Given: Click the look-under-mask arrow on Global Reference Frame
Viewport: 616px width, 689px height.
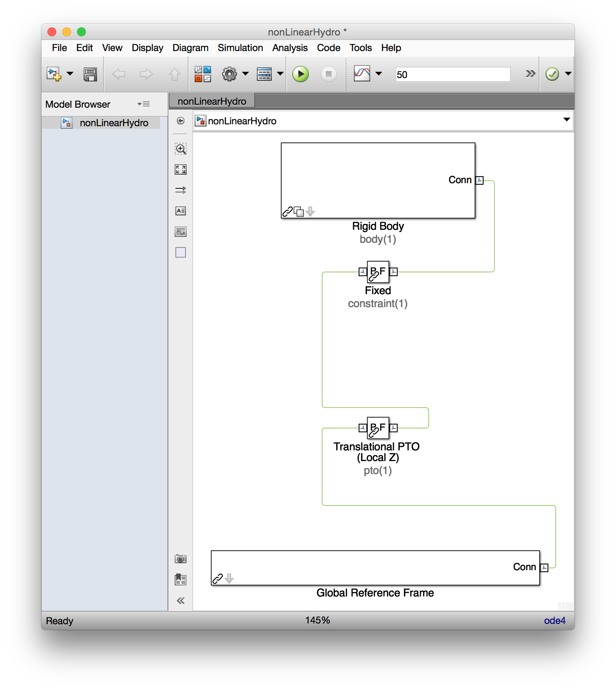Looking at the screenshot, I should click(229, 578).
